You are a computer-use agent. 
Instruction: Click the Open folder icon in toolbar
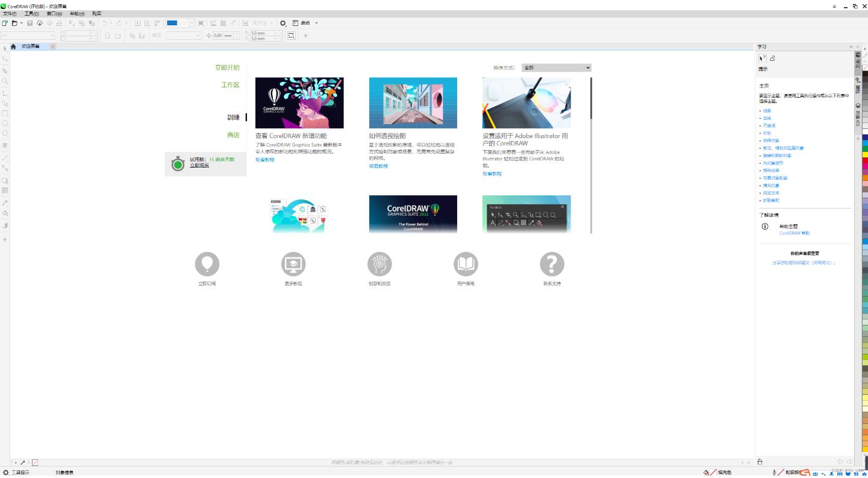[14, 23]
